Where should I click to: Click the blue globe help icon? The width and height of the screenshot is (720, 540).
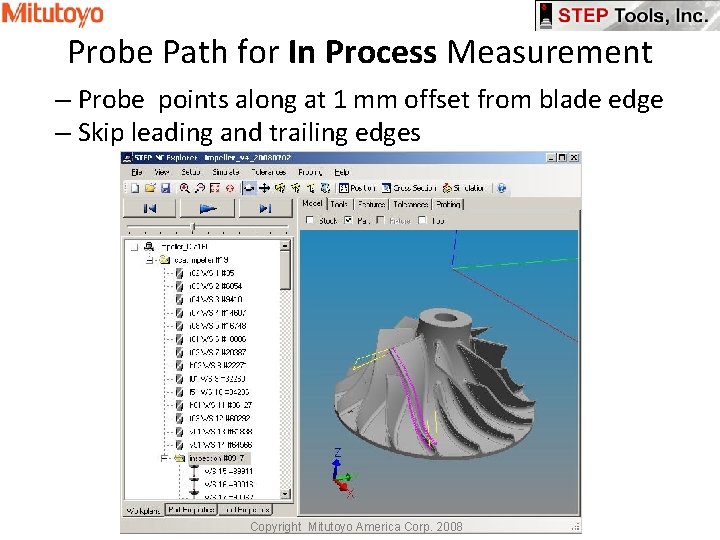[x=501, y=188]
